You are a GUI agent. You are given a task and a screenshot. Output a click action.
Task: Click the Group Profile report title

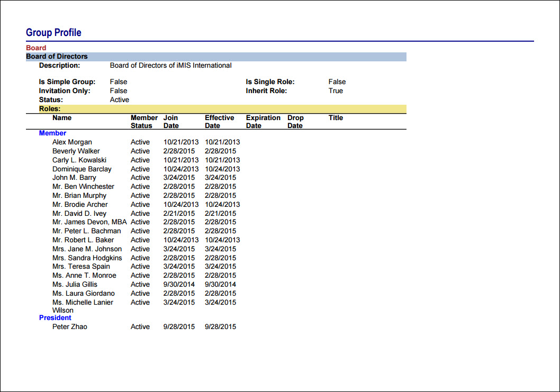(x=53, y=32)
